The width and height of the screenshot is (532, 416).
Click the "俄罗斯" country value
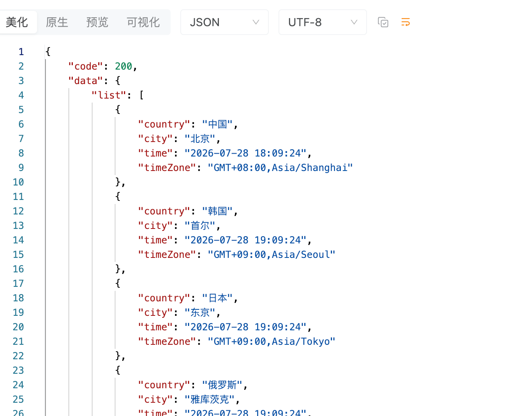click(x=222, y=385)
